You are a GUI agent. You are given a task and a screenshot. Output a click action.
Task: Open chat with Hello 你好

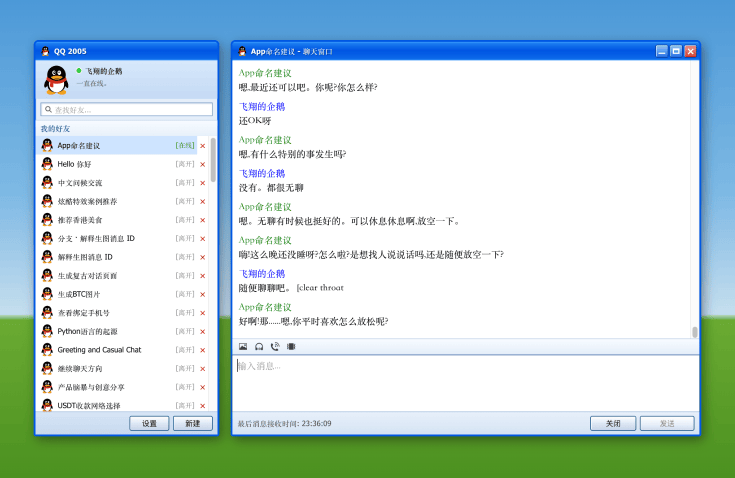(x=116, y=164)
